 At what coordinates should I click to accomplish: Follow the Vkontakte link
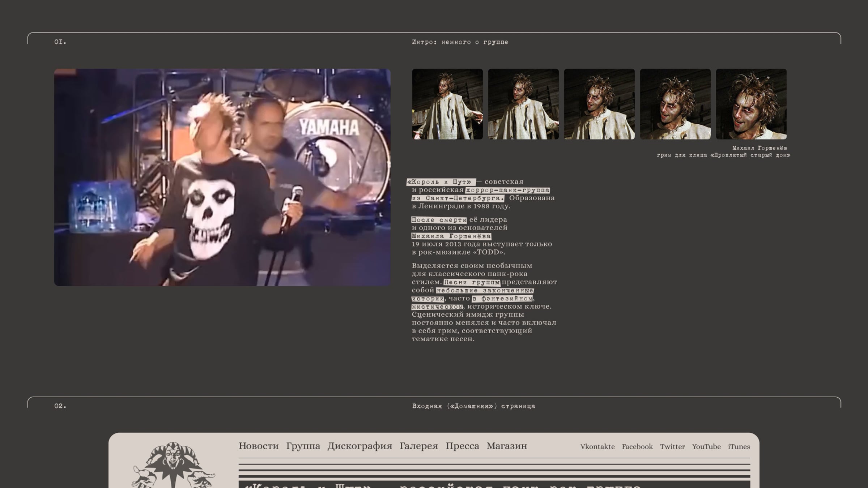(597, 447)
